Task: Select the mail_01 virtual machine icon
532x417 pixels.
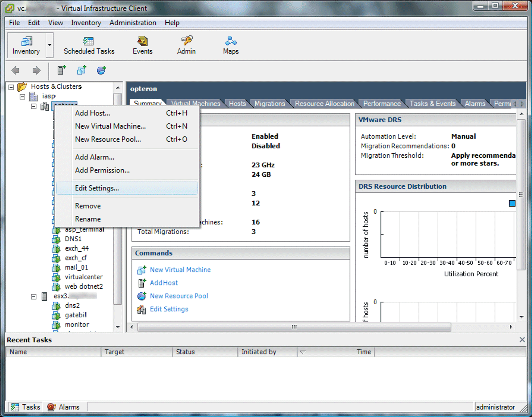Action: [x=56, y=268]
